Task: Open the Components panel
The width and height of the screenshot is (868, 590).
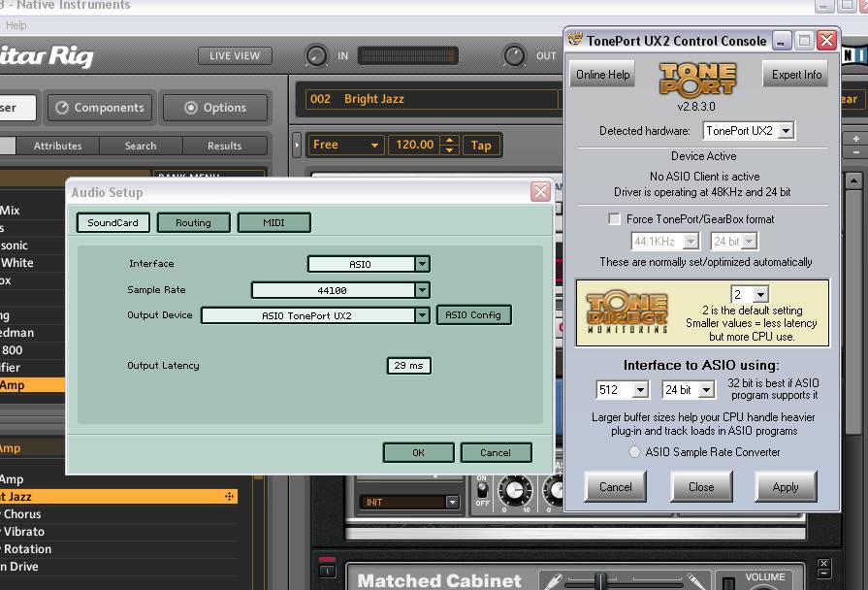Action: pyautogui.click(x=101, y=108)
